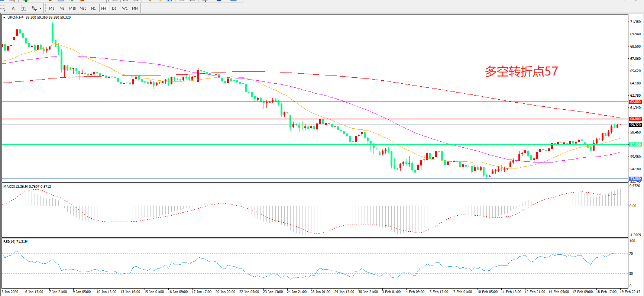The image size is (644, 296).
Task: Click the active H4 timeframe button
Action: (104, 8)
